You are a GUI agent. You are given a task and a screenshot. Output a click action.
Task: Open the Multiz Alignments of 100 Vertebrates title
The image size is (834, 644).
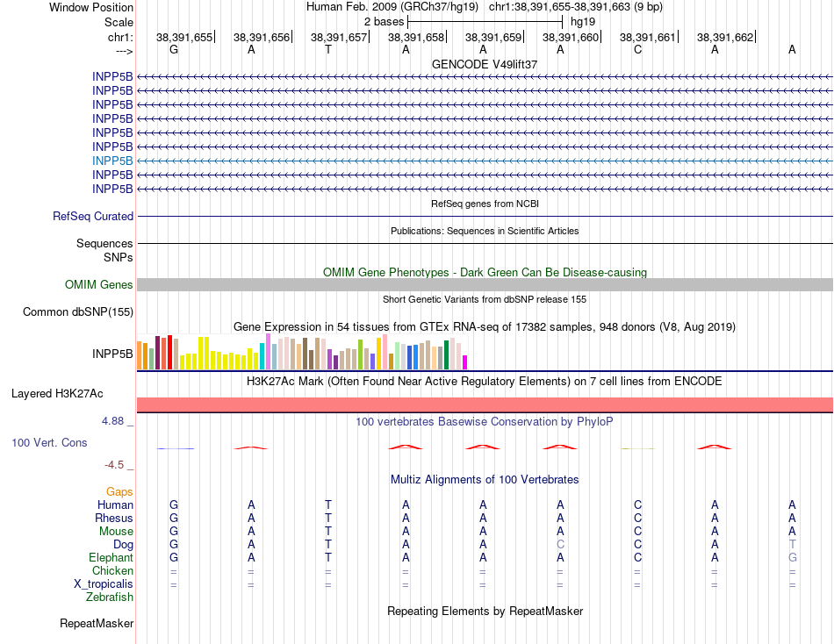tap(485, 480)
